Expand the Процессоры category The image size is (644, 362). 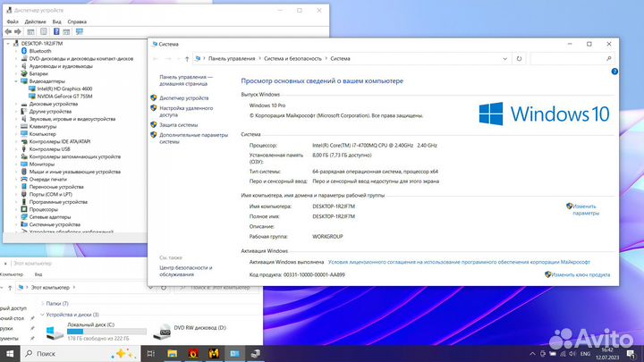16,209
